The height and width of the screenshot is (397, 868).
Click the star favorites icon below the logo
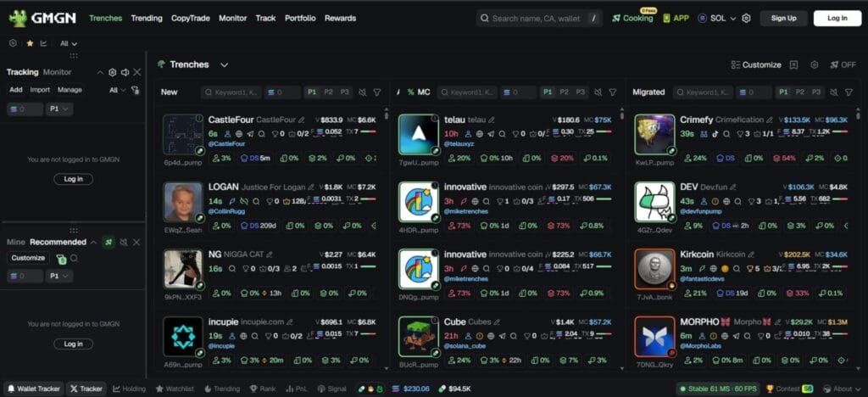pyautogui.click(x=31, y=43)
